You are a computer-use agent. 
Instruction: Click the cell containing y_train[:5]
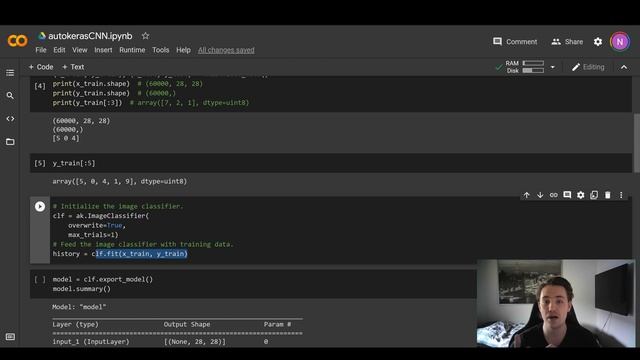coord(331,163)
